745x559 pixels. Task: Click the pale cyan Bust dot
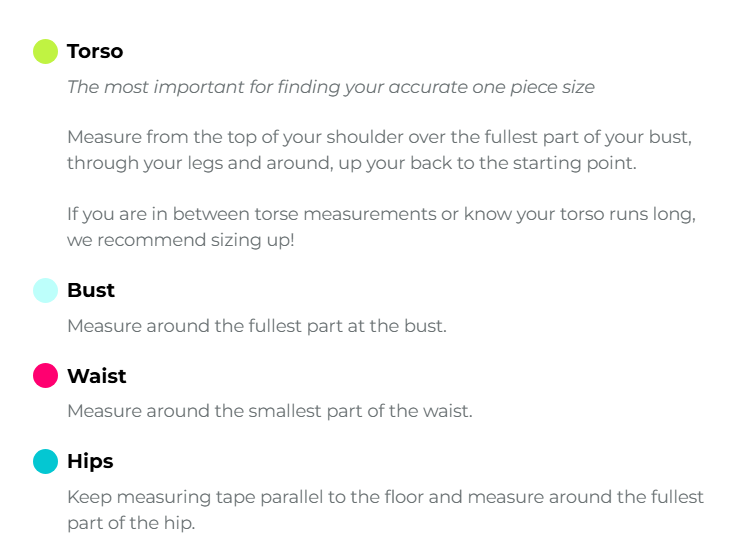[46, 290]
